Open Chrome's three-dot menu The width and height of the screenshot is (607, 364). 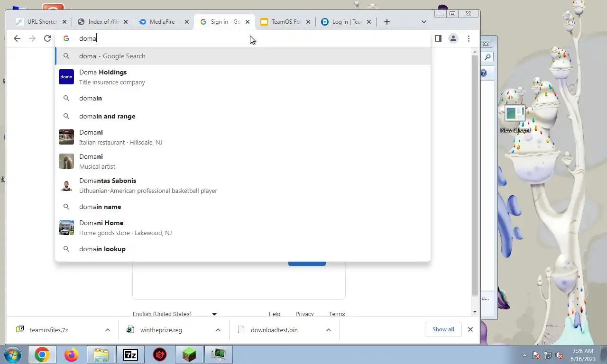coord(469,38)
